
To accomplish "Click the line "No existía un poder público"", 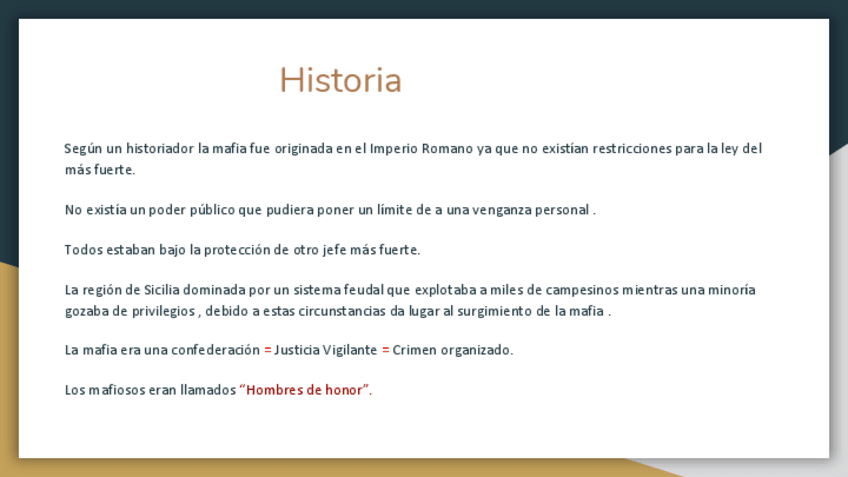I will [x=330, y=210].
